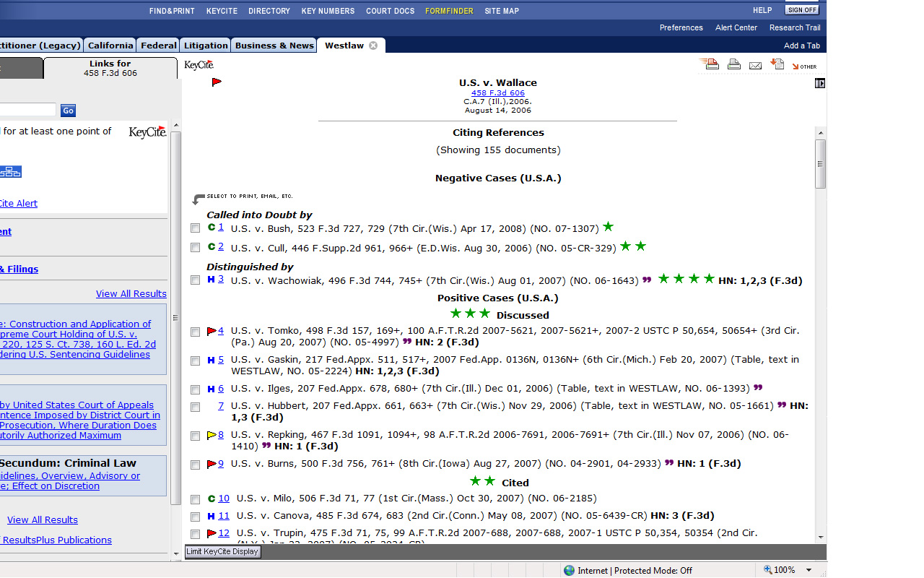The height and width of the screenshot is (578, 924).
Task: Click the left panel scrollbar down arrow
Action: (176, 553)
